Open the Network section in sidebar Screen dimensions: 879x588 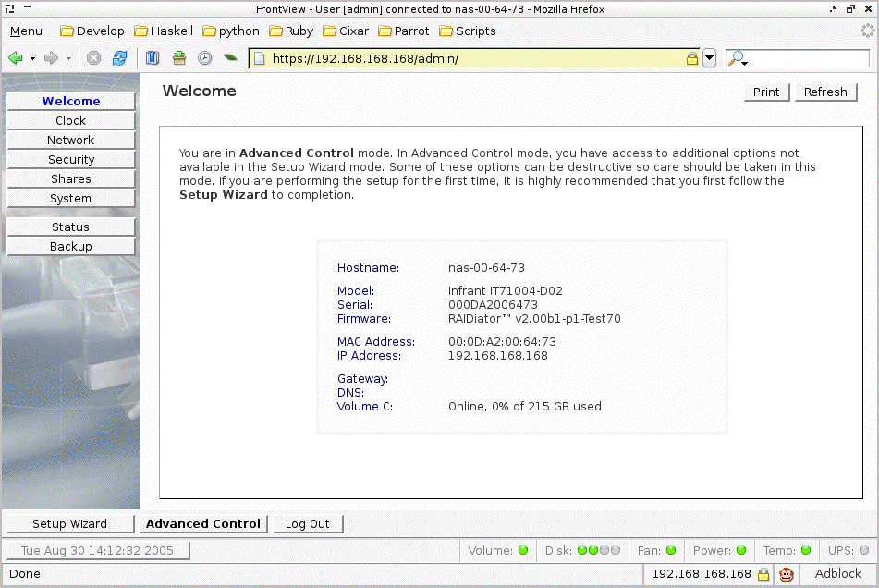[71, 141]
